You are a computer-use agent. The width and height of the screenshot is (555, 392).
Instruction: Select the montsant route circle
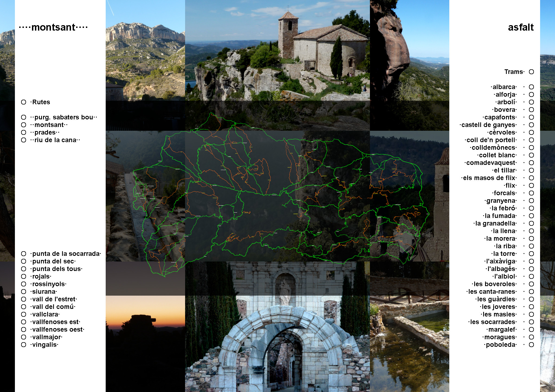click(x=24, y=125)
